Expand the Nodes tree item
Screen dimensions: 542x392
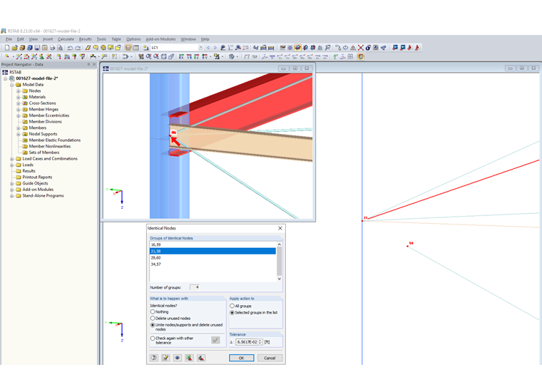coord(19,91)
